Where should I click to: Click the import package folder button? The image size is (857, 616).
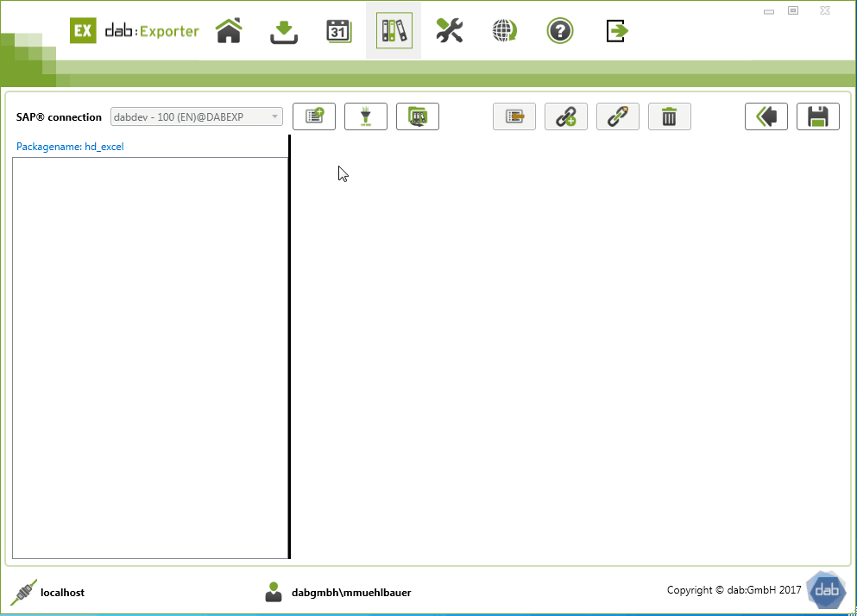[418, 116]
